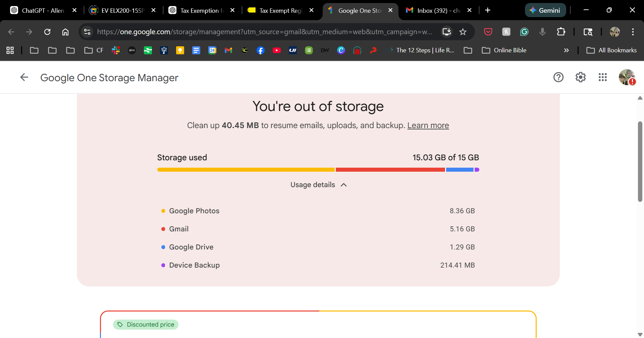
Task: Switch to the ChatGPT - Allen tab
Action: pos(43,10)
